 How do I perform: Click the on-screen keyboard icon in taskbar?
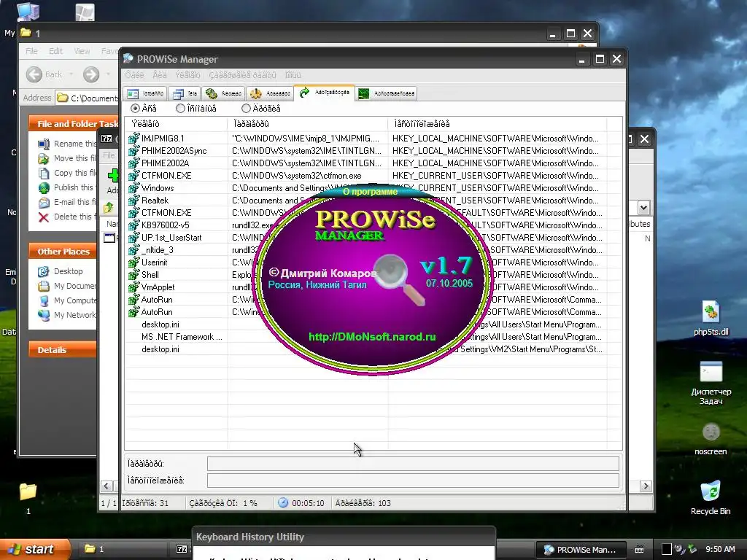tap(639, 550)
